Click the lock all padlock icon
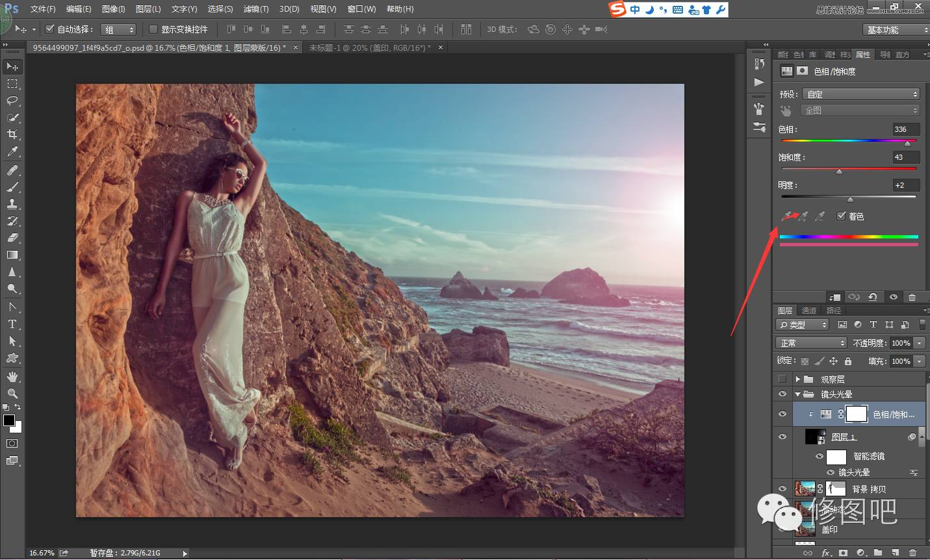Image resolution: width=930 pixels, height=560 pixels. point(847,361)
